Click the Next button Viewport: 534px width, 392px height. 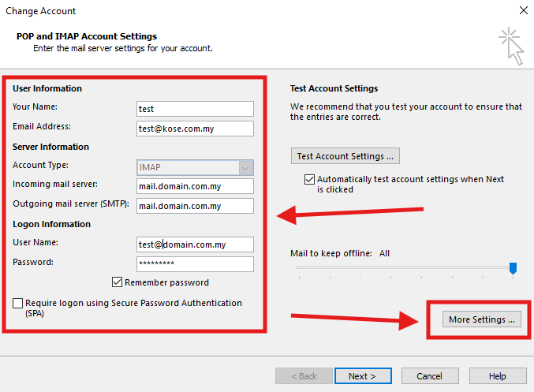pos(363,376)
